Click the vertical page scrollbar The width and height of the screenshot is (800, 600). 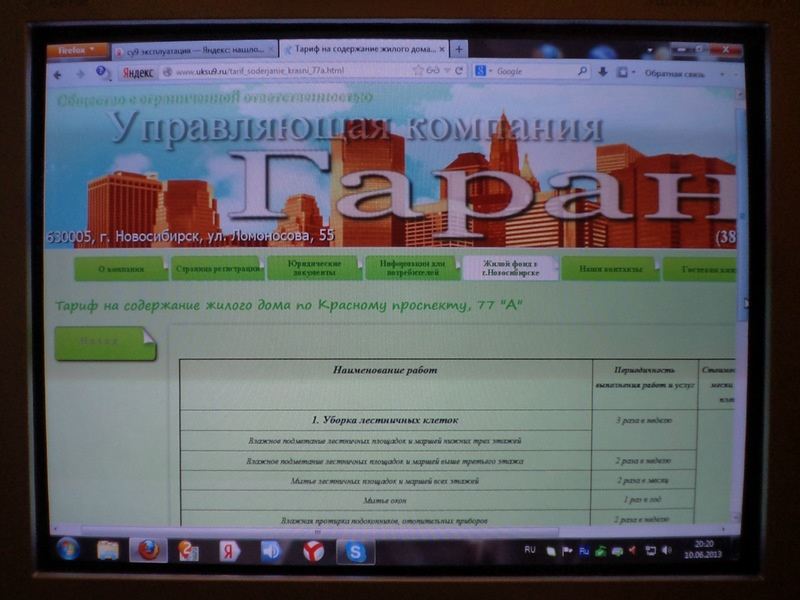pyautogui.click(x=742, y=214)
